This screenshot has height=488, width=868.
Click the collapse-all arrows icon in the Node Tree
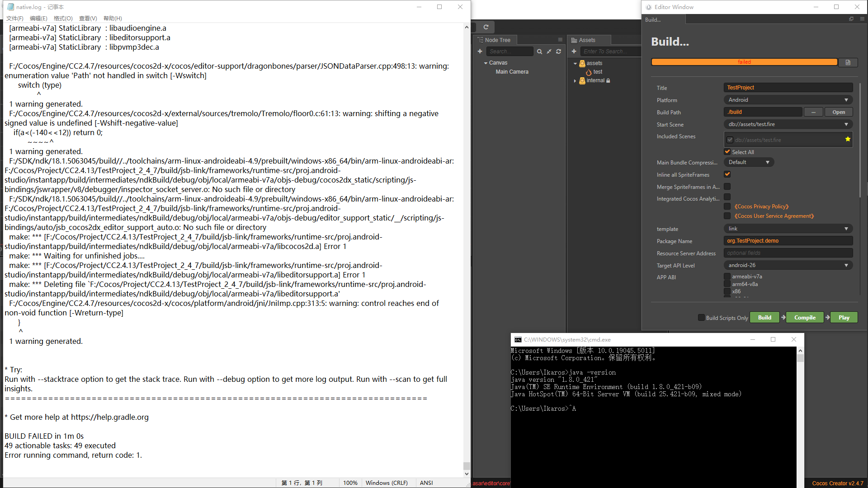click(549, 52)
